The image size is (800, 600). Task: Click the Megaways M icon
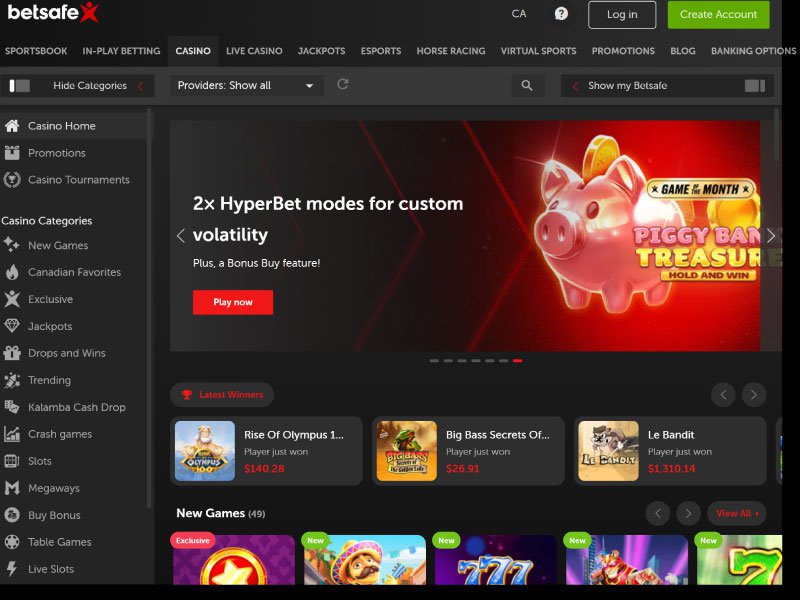[x=12, y=488]
